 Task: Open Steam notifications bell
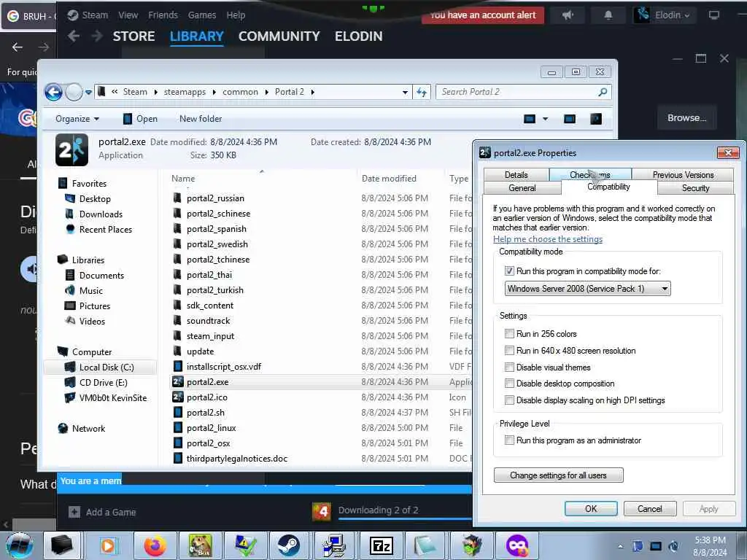608,15
